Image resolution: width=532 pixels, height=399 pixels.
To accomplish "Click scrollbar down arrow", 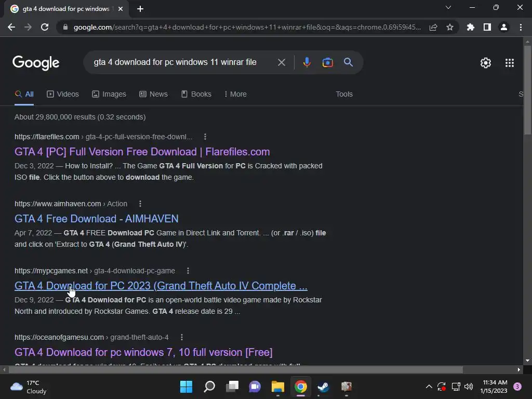I will [527, 361].
